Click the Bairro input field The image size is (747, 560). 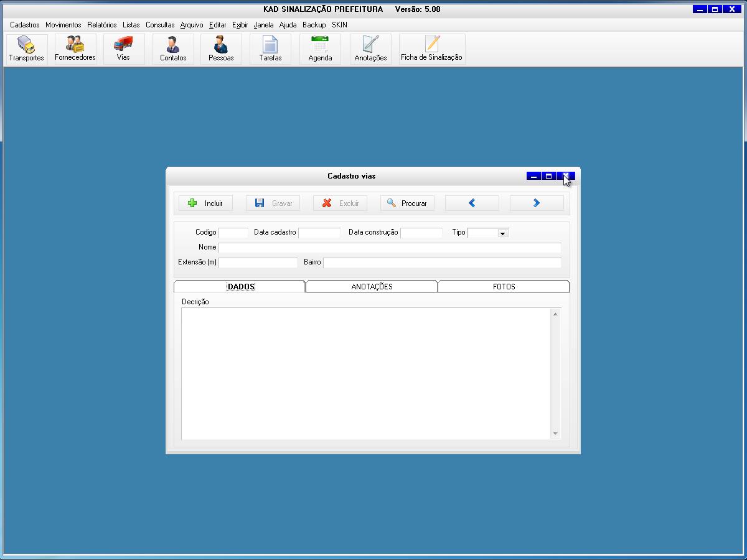tap(442, 263)
